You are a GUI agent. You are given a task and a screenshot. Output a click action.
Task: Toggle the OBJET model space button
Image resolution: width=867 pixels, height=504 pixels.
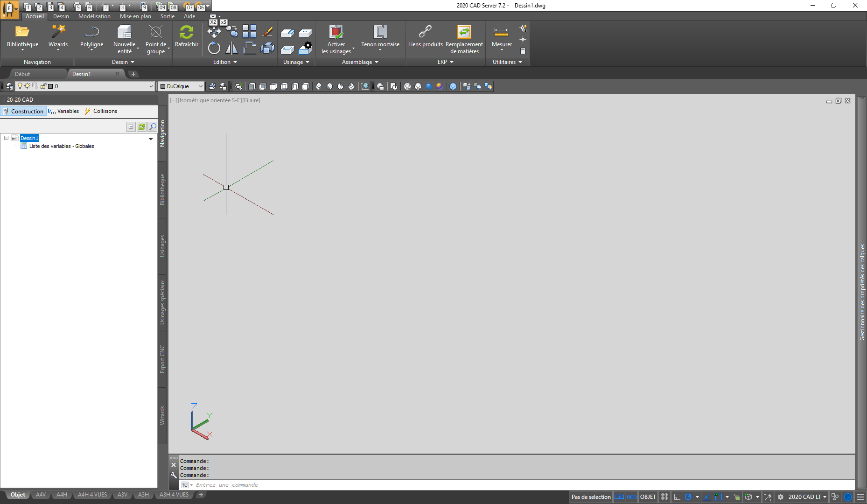(x=648, y=497)
